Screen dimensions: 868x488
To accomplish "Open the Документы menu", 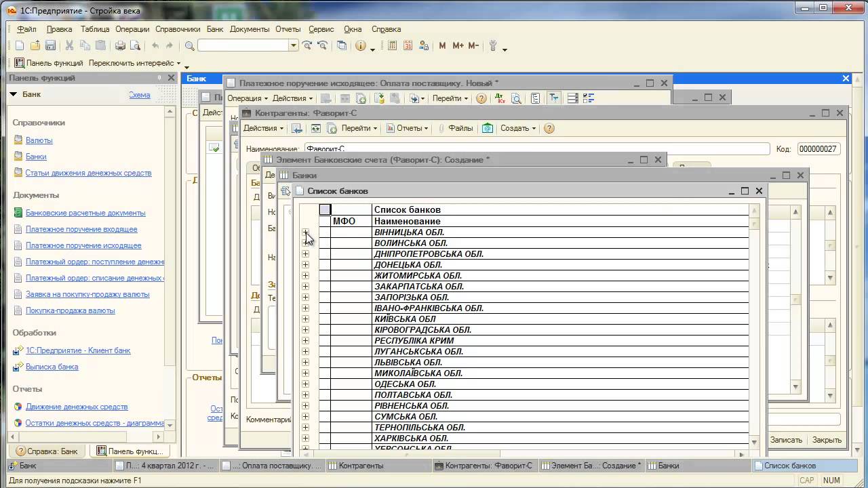I will (x=250, y=29).
